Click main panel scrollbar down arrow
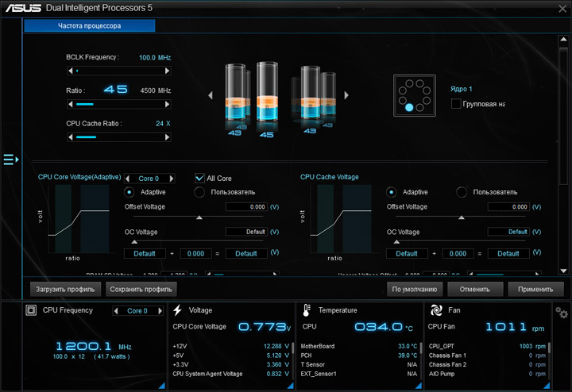572x392 pixels. coord(563,271)
